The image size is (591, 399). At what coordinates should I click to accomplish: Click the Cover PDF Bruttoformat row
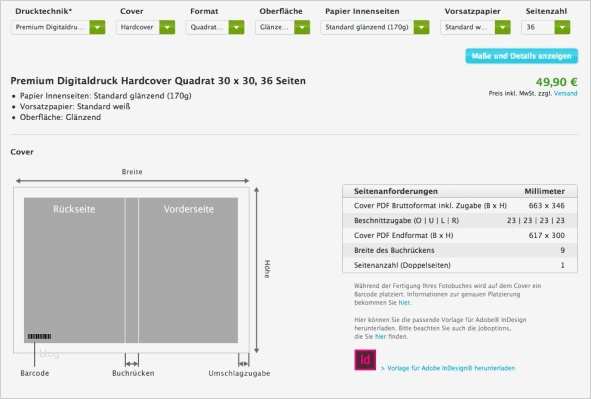point(460,206)
